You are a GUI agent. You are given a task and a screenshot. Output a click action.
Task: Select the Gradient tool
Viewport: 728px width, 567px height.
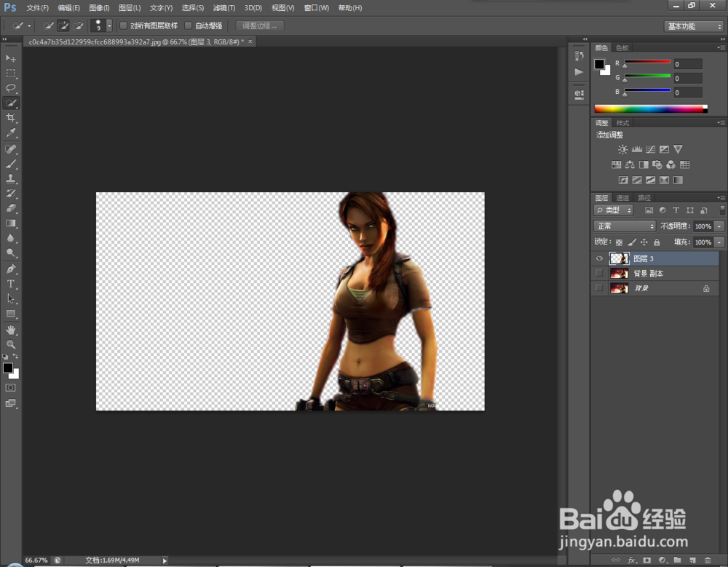[11, 223]
